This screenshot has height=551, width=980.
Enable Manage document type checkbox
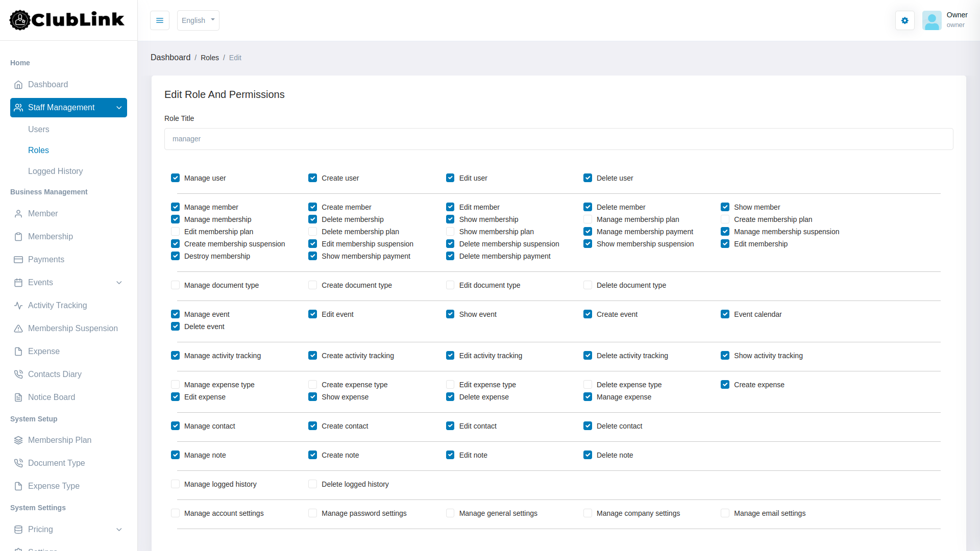click(x=175, y=285)
